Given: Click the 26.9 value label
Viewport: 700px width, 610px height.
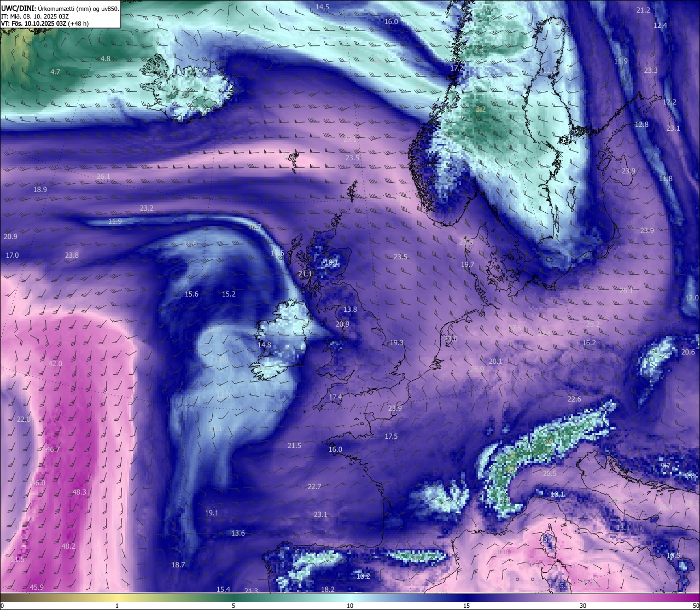Looking at the screenshot, I should (x=477, y=369).
